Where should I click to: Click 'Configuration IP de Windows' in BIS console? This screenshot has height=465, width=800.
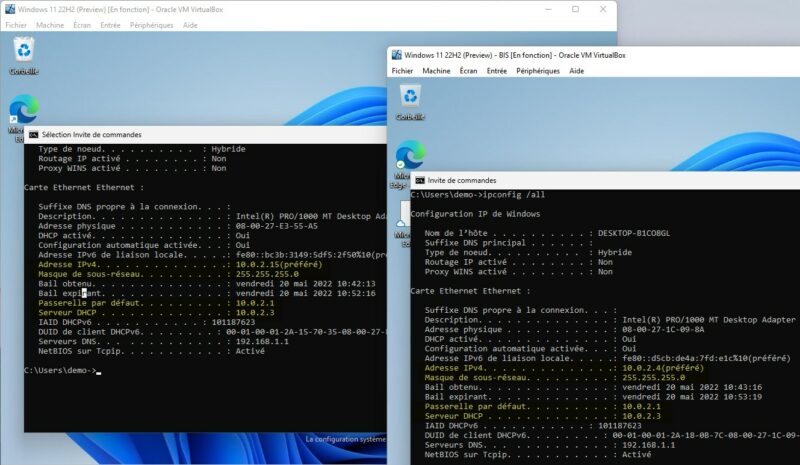point(475,214)
